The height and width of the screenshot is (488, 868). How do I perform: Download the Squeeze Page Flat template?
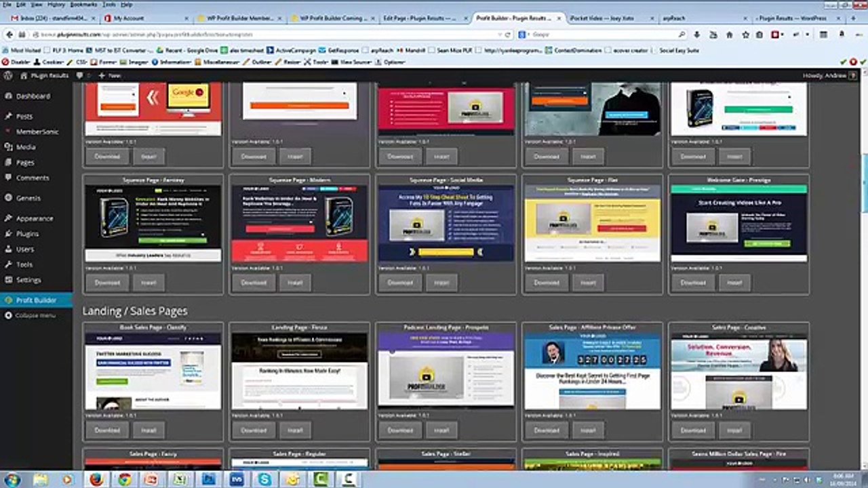coord(547,282)
